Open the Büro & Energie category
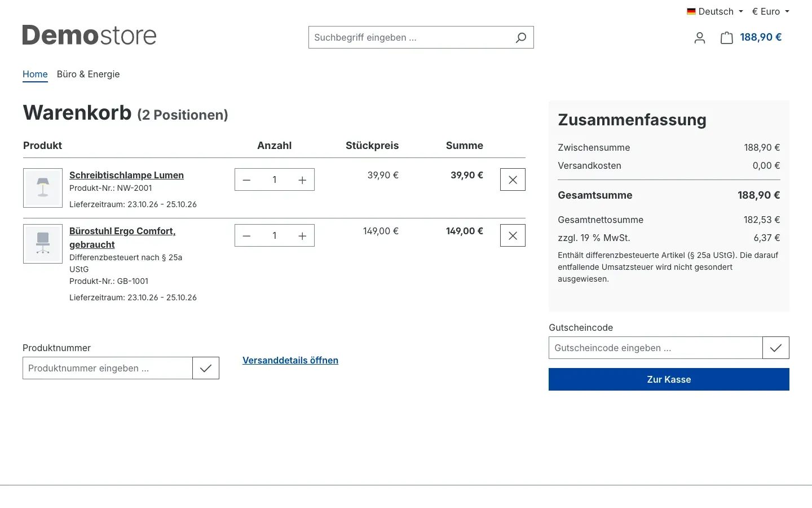Image resolution: width=812 pixels, height=508 pixels. point(89,74)
